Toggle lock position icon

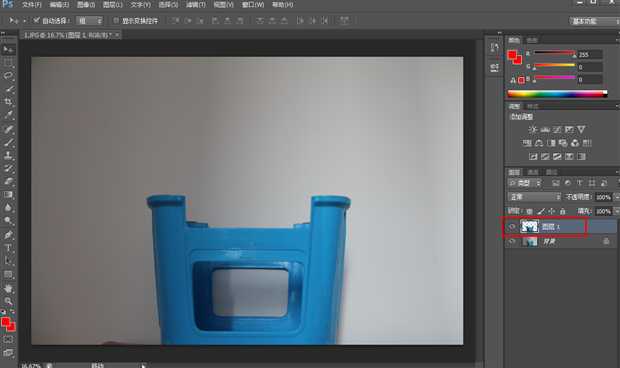pyautogui.click(x=552, y=211)
